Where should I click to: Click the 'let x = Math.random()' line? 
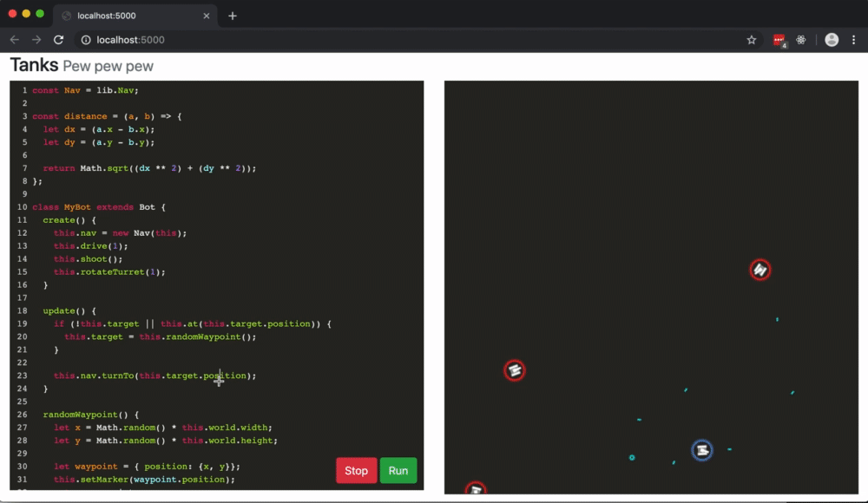(x=163, y=428)
